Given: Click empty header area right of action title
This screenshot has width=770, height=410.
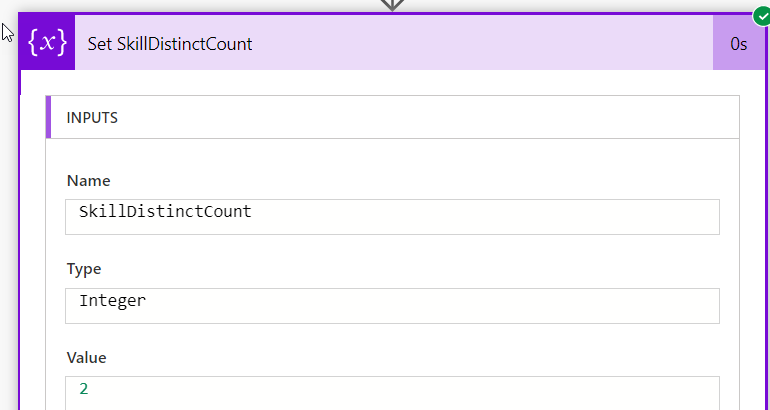Looking at the screenshot, I should coord(481,43).
